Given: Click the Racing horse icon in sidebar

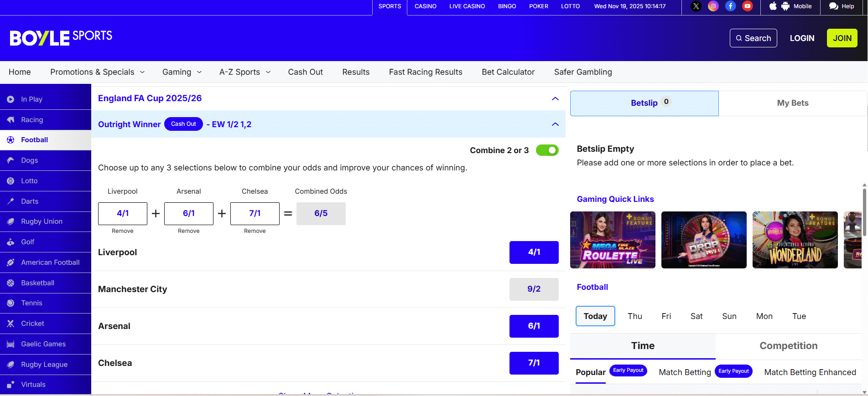Looking at the screenshot, I should tap(10, 120).
